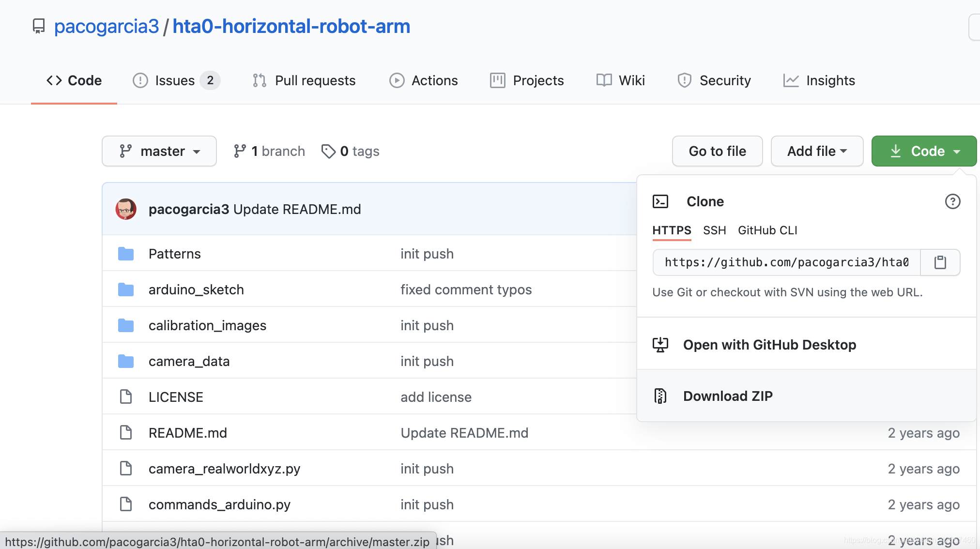Select the GitHub CLI clone tab

point(767,230)
